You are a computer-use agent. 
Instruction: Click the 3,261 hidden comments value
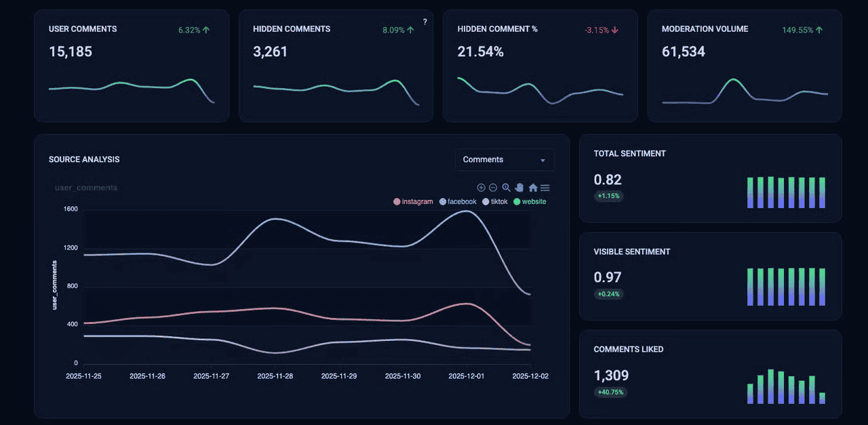click(271, 52)
